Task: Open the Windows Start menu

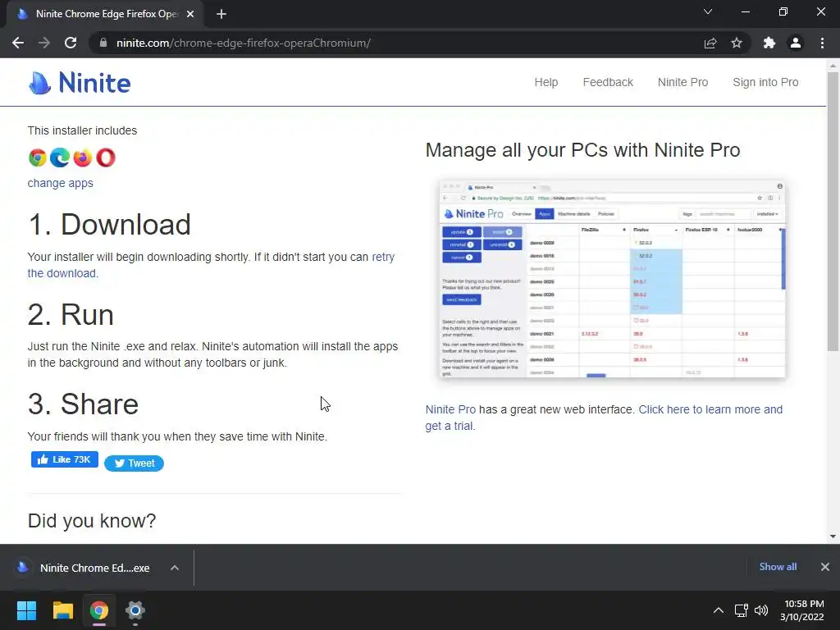Action: (x=26, y=610)
